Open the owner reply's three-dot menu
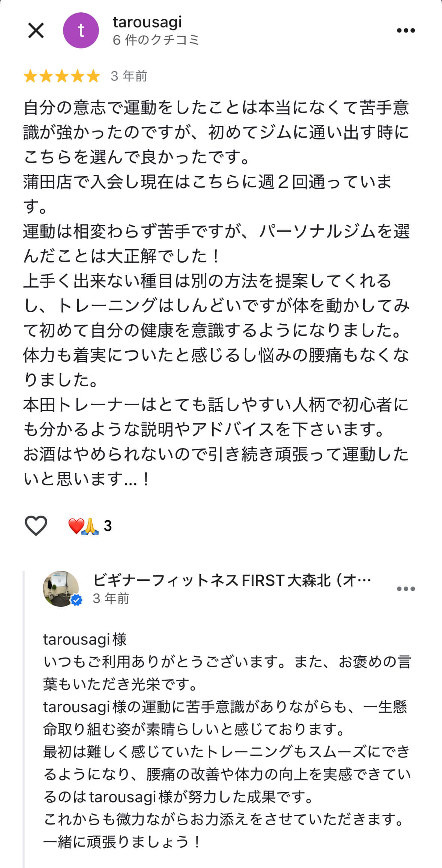This screenshot has width=442, height=868. tap(406, 588)
